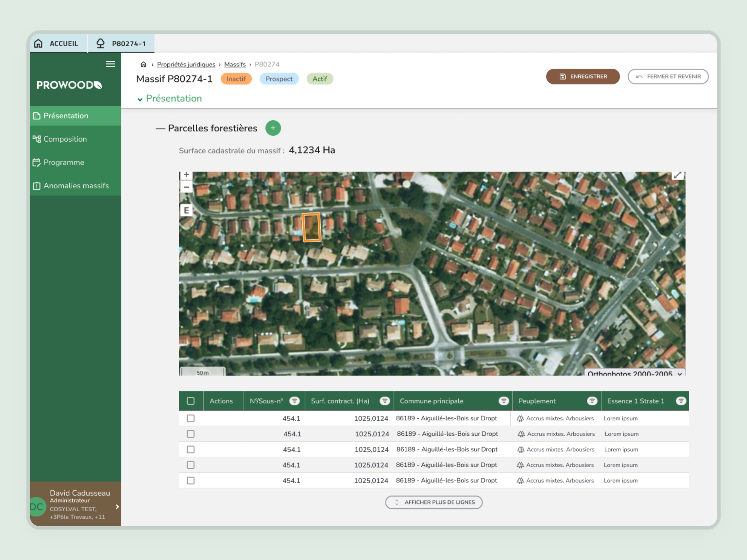Follow the Massifs breadcrumb link
This screenshot has height=560, width=747.
pos(235,65)
